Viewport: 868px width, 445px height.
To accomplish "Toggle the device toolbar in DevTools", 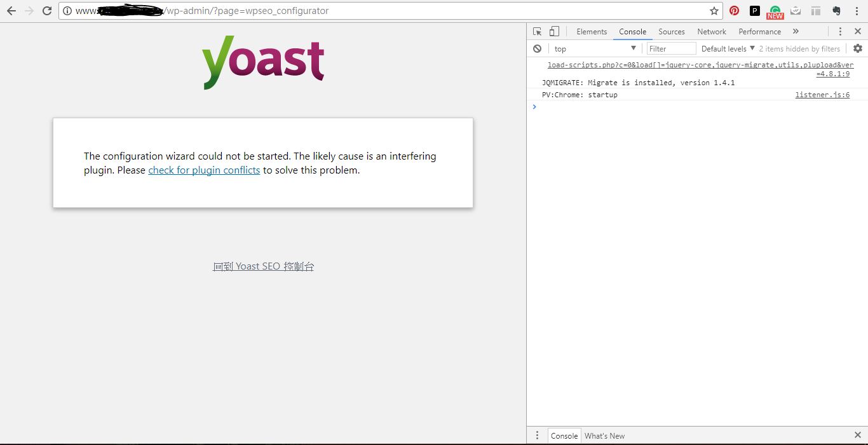I will point(554,31).
